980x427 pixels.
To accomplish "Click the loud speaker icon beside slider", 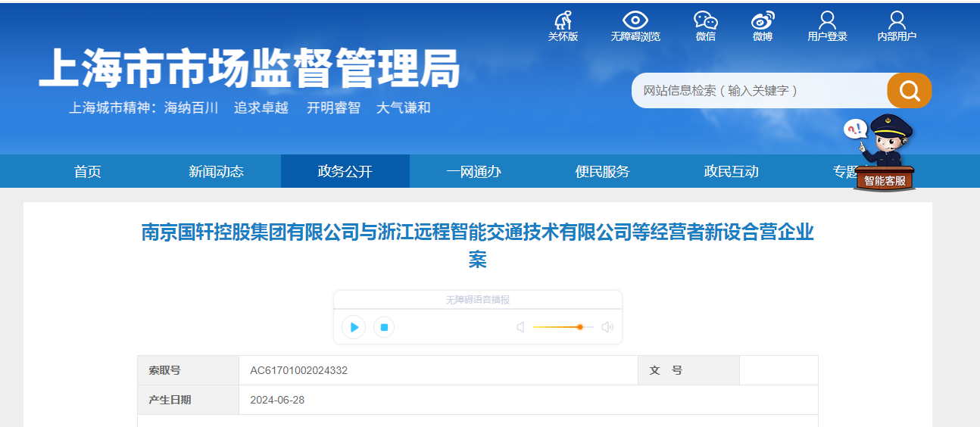I will pyautogui.click(x=607, y=327).
